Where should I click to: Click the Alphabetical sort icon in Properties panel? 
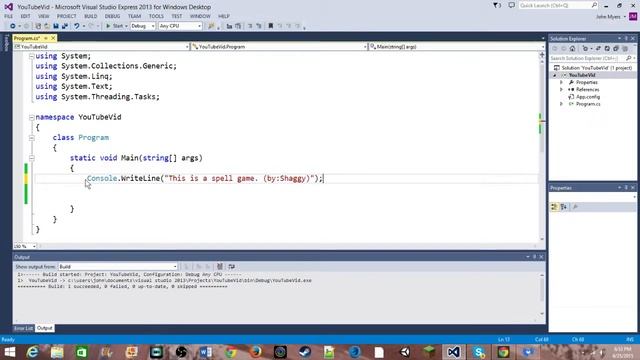564,207
